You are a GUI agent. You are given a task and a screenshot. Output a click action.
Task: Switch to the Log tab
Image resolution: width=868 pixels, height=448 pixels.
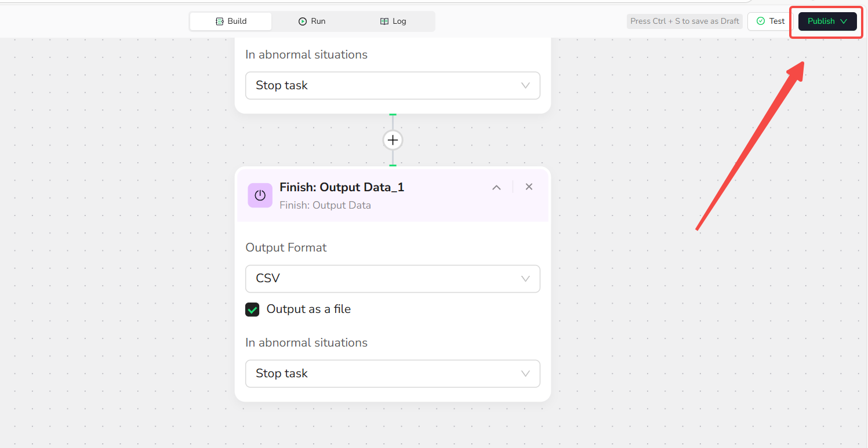393,21
